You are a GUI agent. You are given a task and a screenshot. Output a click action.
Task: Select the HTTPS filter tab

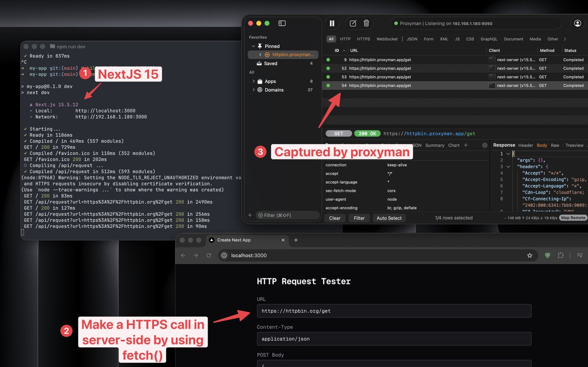(x=363, y=39)
